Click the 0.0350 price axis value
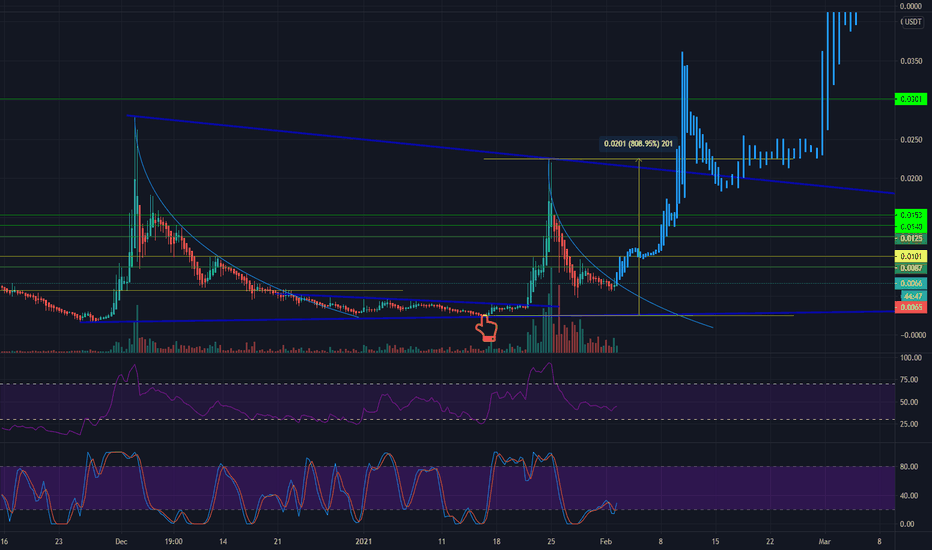Image resolution: width=932 pixels, height=550 pixels. 911,61
